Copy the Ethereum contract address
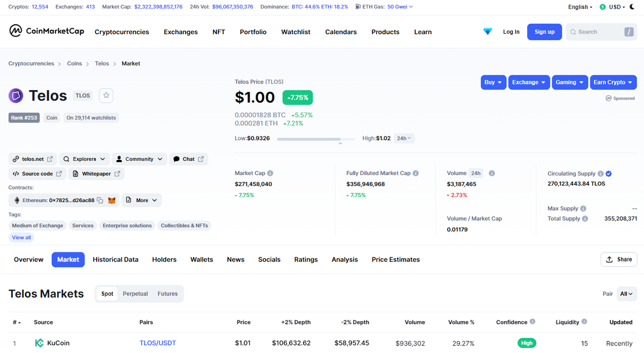 (100, 200)
